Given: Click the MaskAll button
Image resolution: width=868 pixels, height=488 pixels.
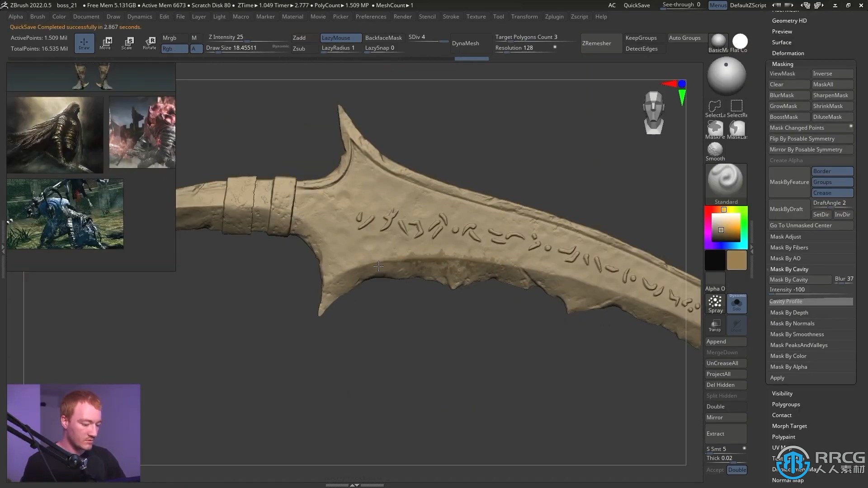Looking at the screenshot, I should 831,84.
